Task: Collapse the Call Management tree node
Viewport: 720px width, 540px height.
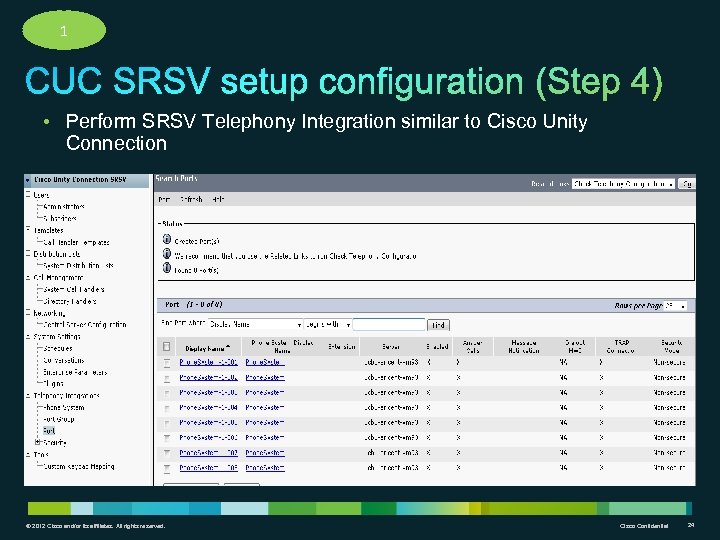Action: pos(28,277)
